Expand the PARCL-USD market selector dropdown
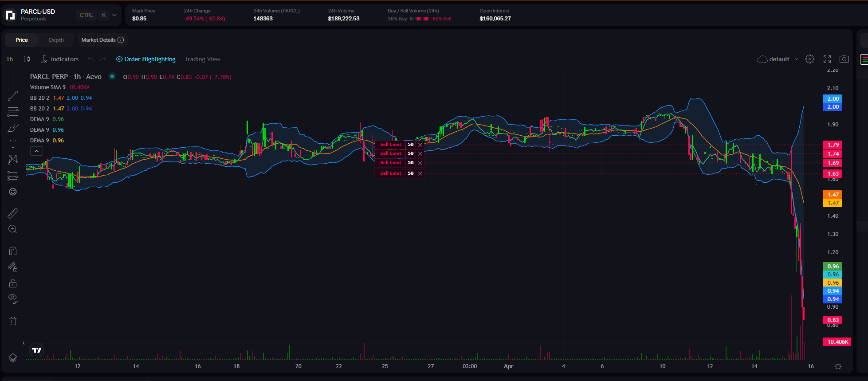Image resolution: width=868 pixels, height=381 pixels. coord(114,15)
